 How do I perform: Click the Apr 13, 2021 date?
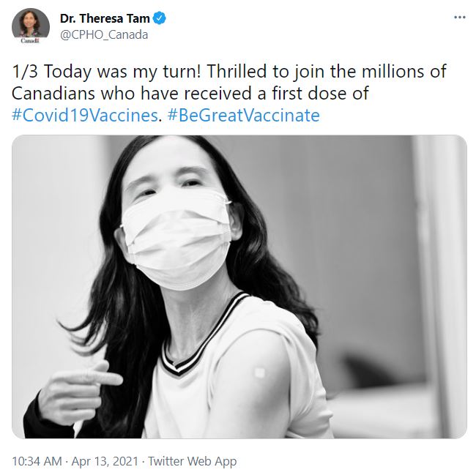[105, 461]
